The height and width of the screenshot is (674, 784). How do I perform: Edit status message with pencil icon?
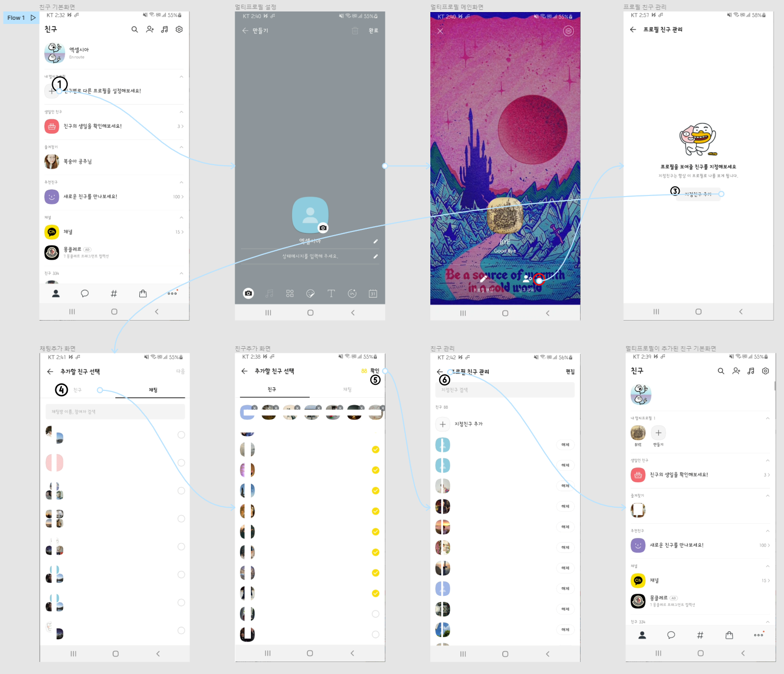click(375, 256)
